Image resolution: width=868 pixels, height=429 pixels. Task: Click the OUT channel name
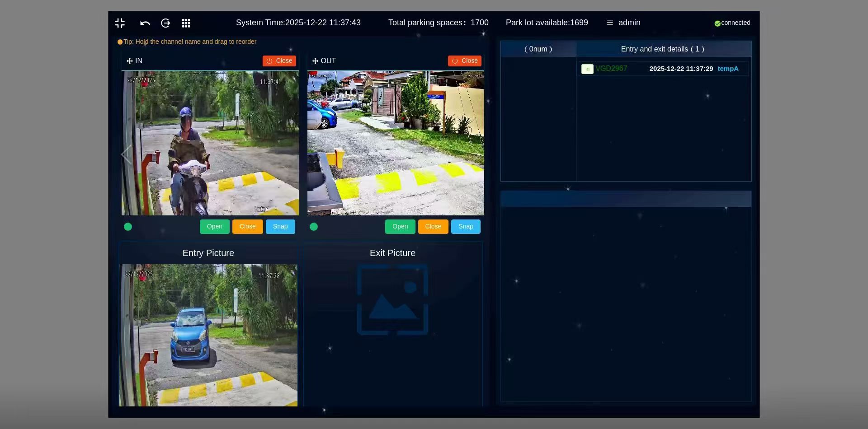(328, 61)
